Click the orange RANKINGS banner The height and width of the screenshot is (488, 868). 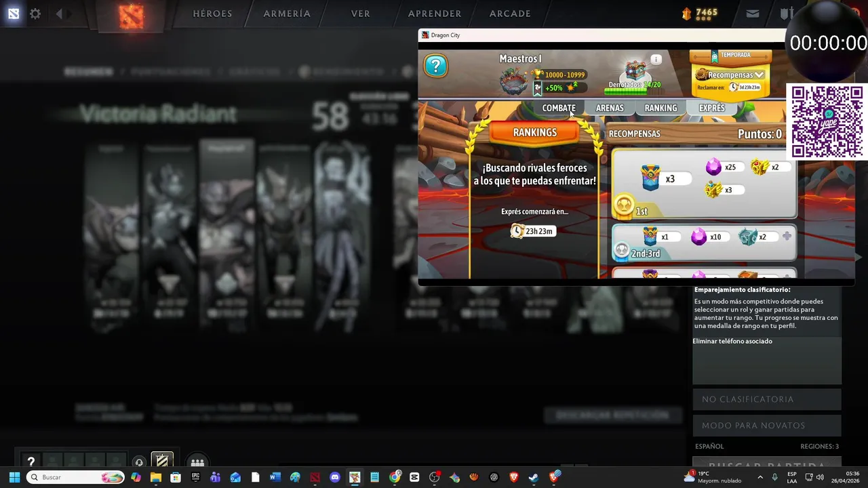(x=534, y=133)
